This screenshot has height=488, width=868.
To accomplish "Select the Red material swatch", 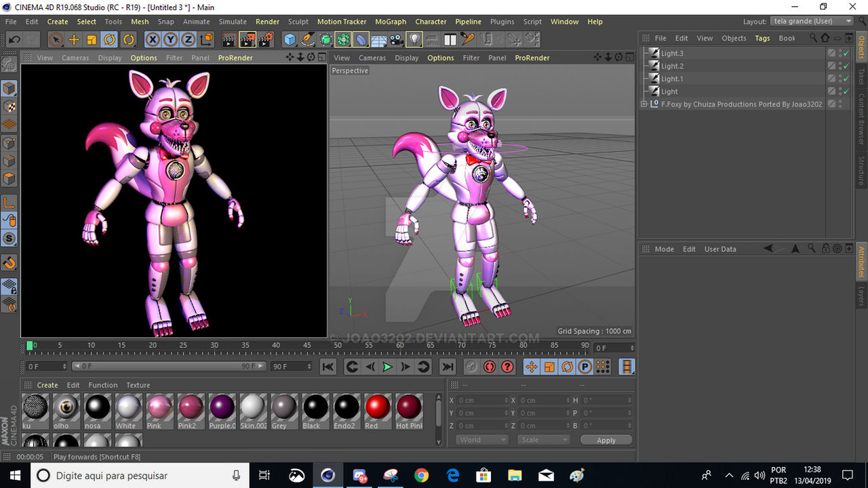I will (x=378, y=411).
